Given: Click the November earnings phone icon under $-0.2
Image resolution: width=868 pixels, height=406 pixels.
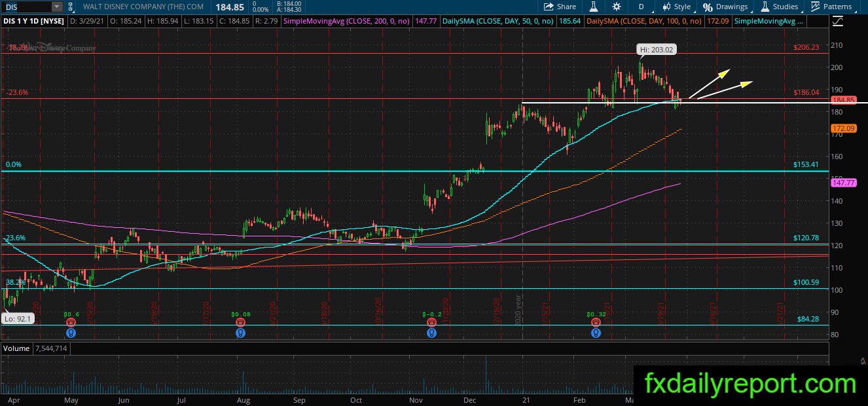Looking at the screenshot, I should tap(431, 322).
